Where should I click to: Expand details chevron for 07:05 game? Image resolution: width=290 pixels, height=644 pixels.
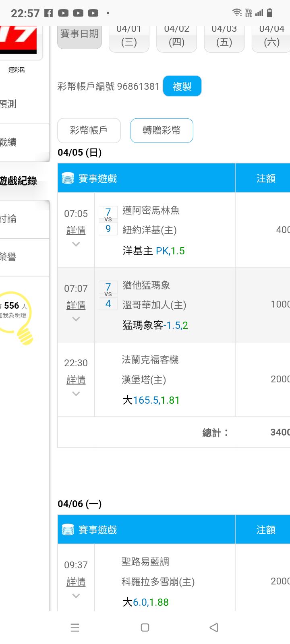pos(76,244)
